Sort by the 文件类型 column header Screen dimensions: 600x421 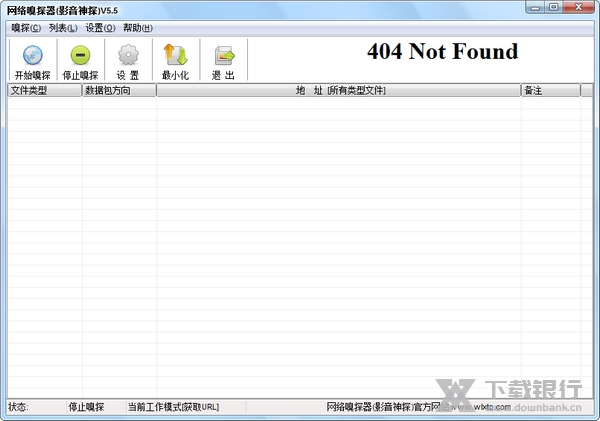point(43,91)
